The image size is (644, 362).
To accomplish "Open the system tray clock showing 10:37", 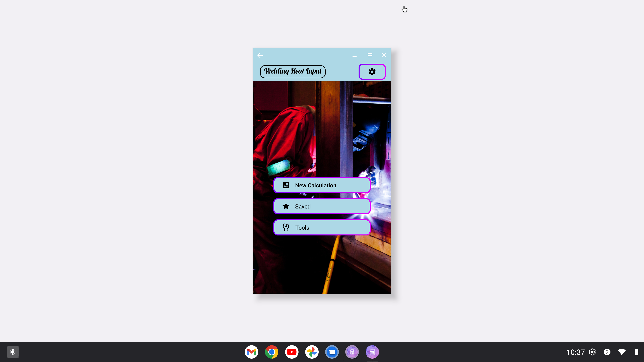I will [x=575, y=352].
